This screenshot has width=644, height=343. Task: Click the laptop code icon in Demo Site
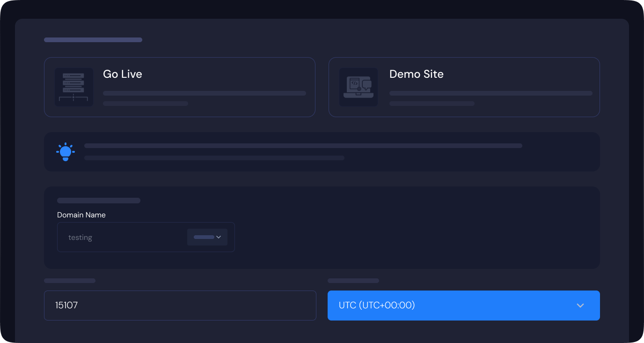pyautogui.click(x=358, y=87)
